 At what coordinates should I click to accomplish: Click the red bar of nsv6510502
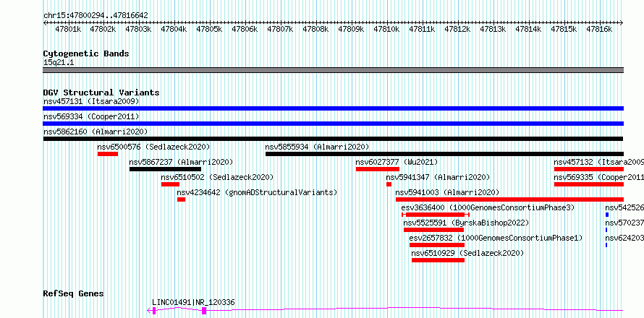(x=170, y=184)
